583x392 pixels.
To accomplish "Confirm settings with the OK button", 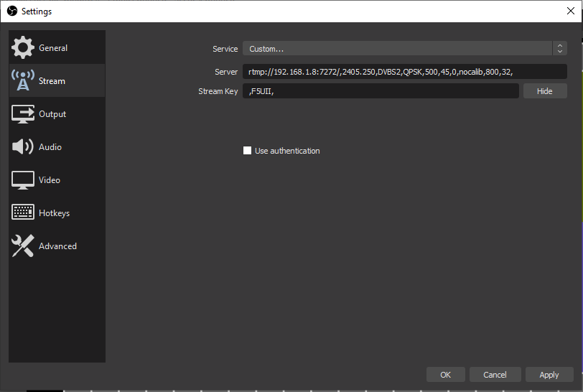I will coord(446,375).
